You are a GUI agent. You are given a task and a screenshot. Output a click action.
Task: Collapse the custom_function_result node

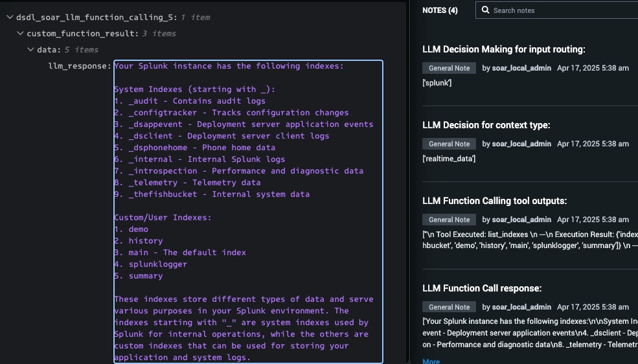click(20, 33)
